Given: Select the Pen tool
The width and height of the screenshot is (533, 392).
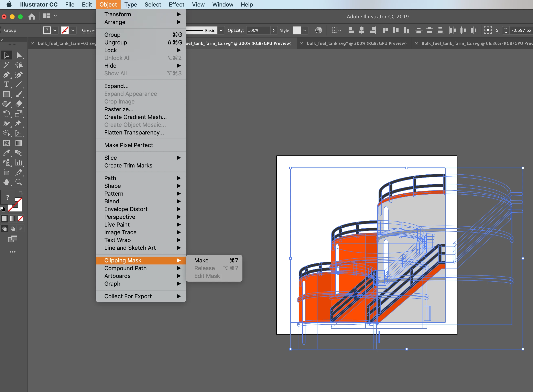Looking at the screenshot, I should tap(6, 75).
